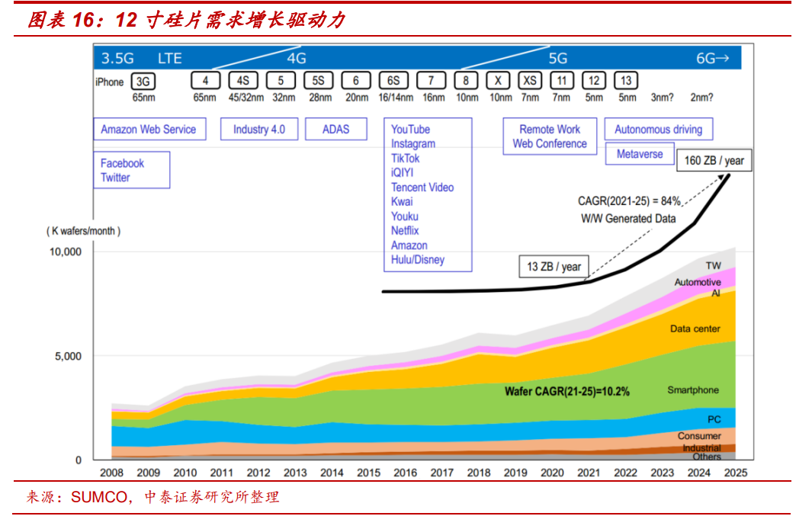Toggle the Autonomous driving box
This screenshot has height=529, width=812.
(659, 129)
